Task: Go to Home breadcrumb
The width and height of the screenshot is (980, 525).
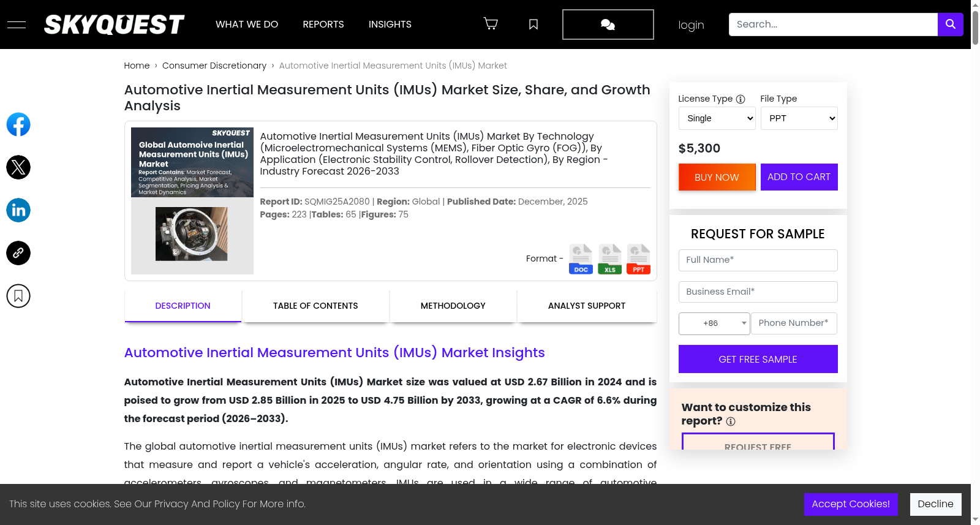Action: [x=137, y=66]
